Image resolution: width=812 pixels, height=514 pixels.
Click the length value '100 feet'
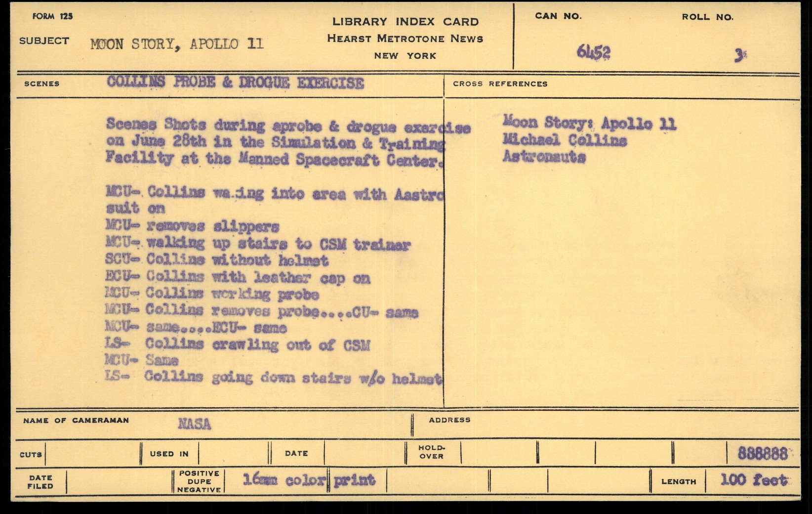point(754,480)
